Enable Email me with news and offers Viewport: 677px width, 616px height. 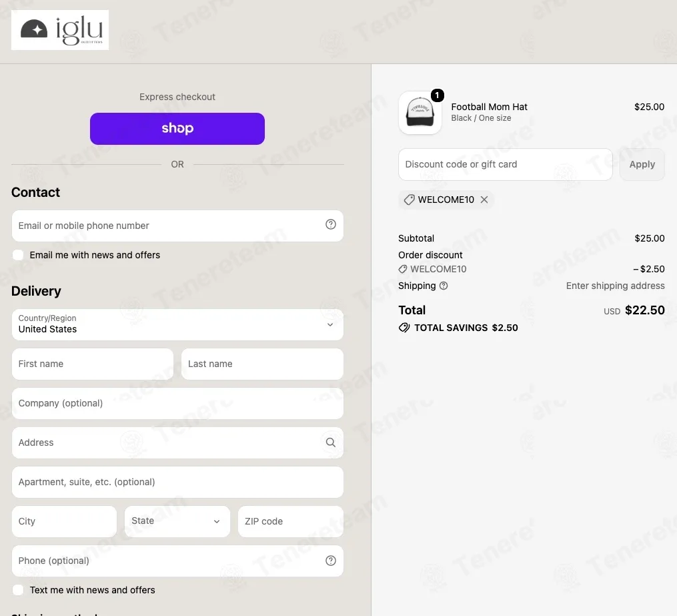(x=18, y=255)
